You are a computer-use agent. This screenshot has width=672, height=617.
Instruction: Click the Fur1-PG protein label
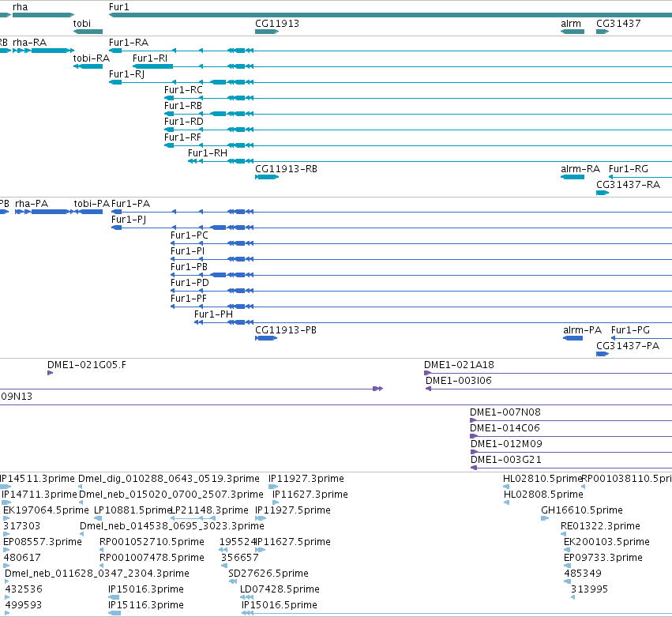pos(630,330)
